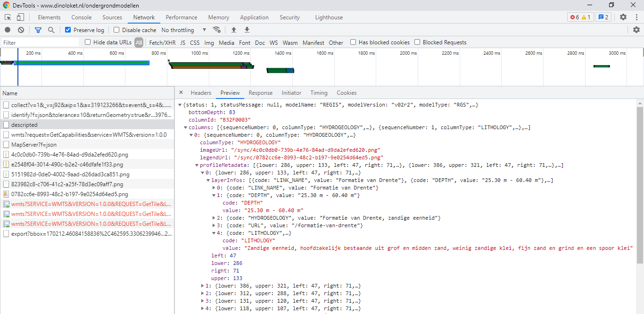Viewport: 644px width, 314px height.
Task: Click the issues counter badge
Action: pyautogui.click(x=603, y=17)
